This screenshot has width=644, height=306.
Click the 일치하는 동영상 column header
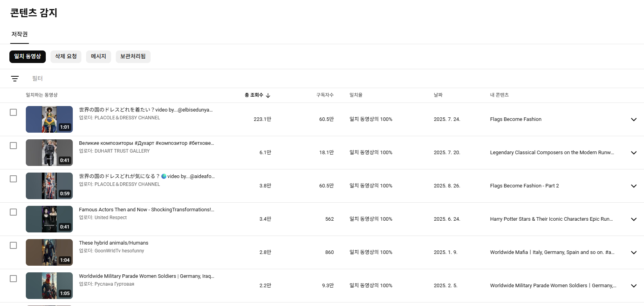tap(41, 95)
